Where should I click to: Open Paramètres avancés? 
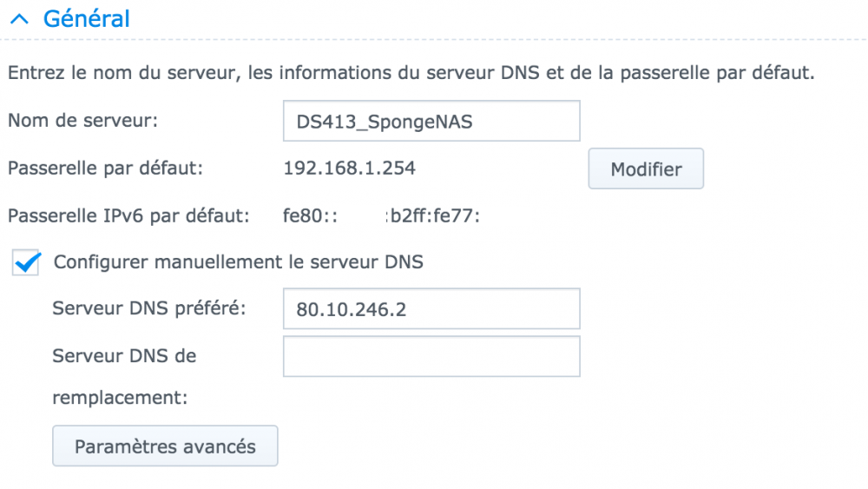click(165, 446)
